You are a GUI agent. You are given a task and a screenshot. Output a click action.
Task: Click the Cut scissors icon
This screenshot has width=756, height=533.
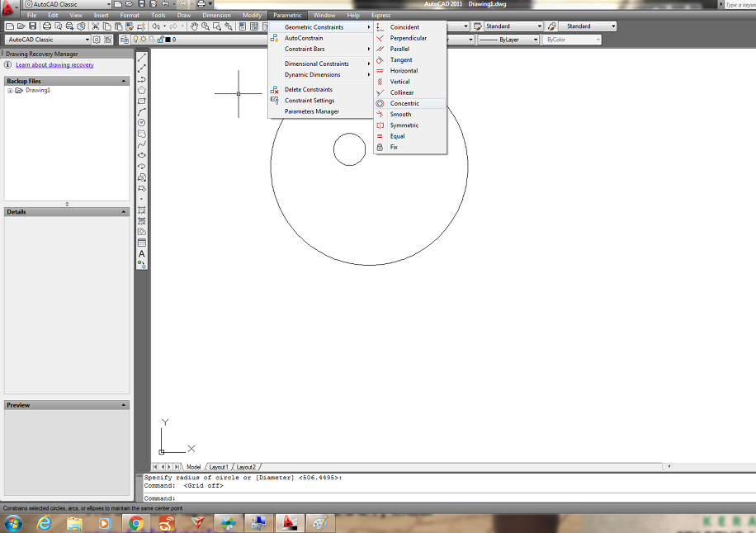pos(96,26)
